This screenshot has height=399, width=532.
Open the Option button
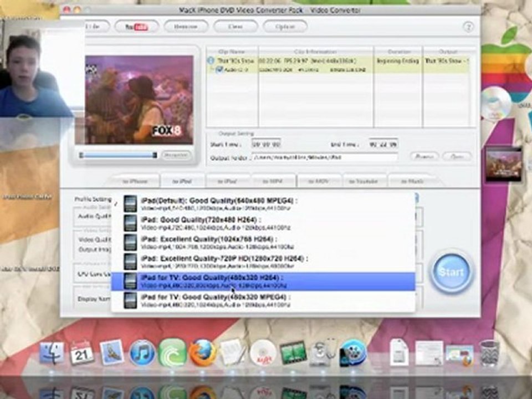[x=285, y=27]
